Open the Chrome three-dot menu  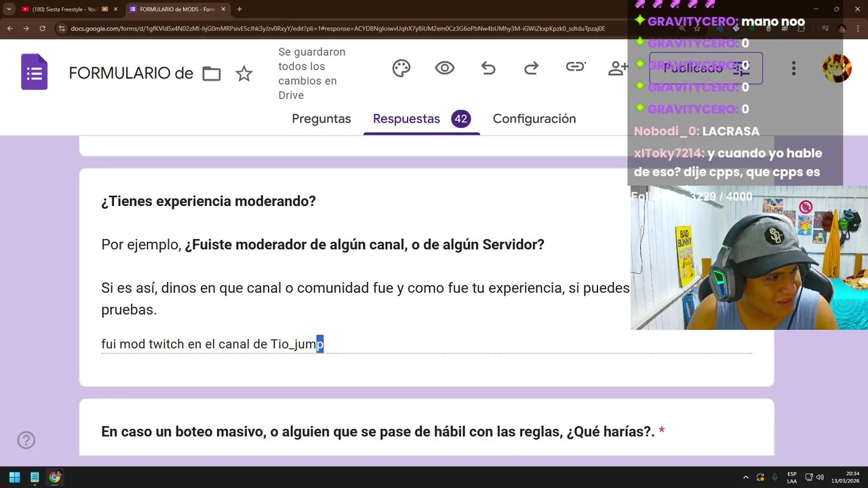pos(858,28)
